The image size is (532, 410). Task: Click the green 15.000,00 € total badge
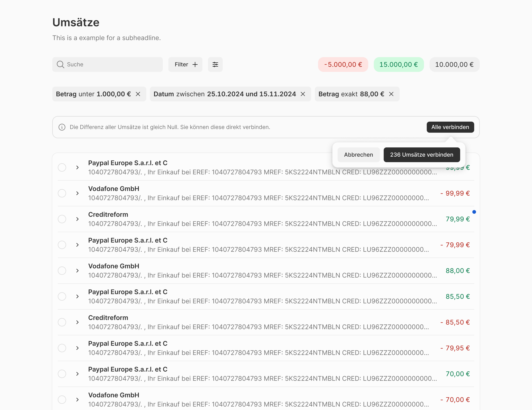pyautogui.click(x=398, y=64)
